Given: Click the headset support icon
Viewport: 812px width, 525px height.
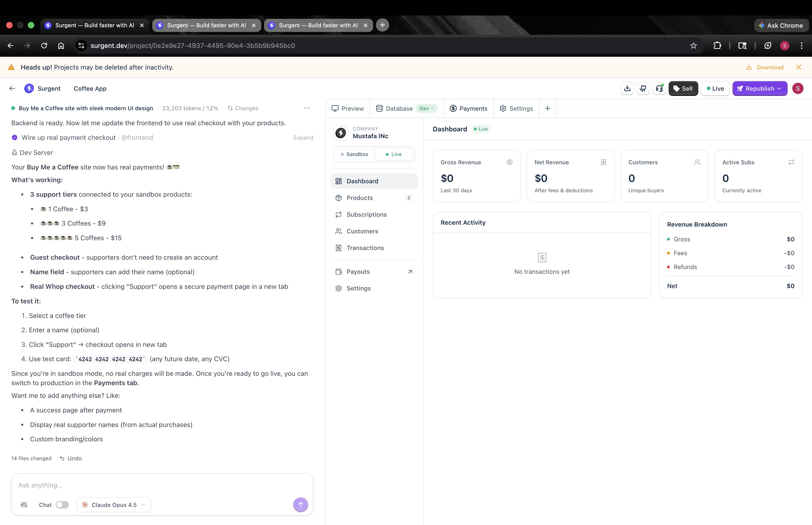Looking at the screenshot, I should (x=659, y=89).
